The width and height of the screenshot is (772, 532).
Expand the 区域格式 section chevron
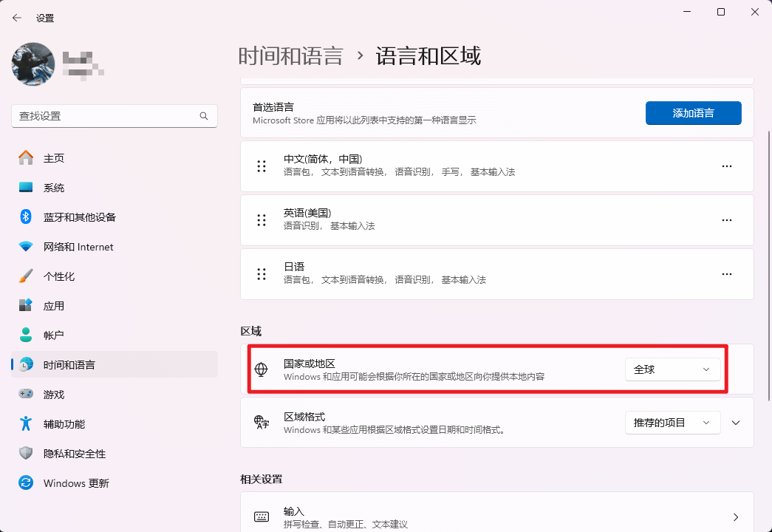pyautogui.click(x=736, y=422)
